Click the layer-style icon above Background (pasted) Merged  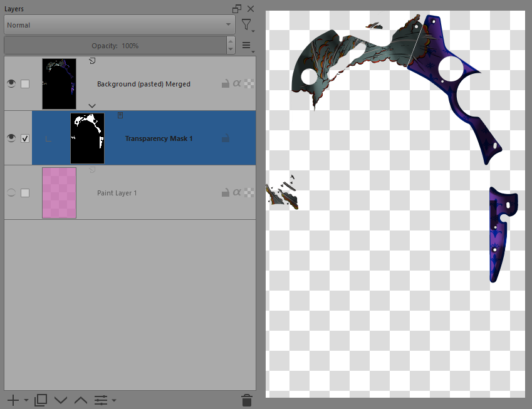coord(92,61)
